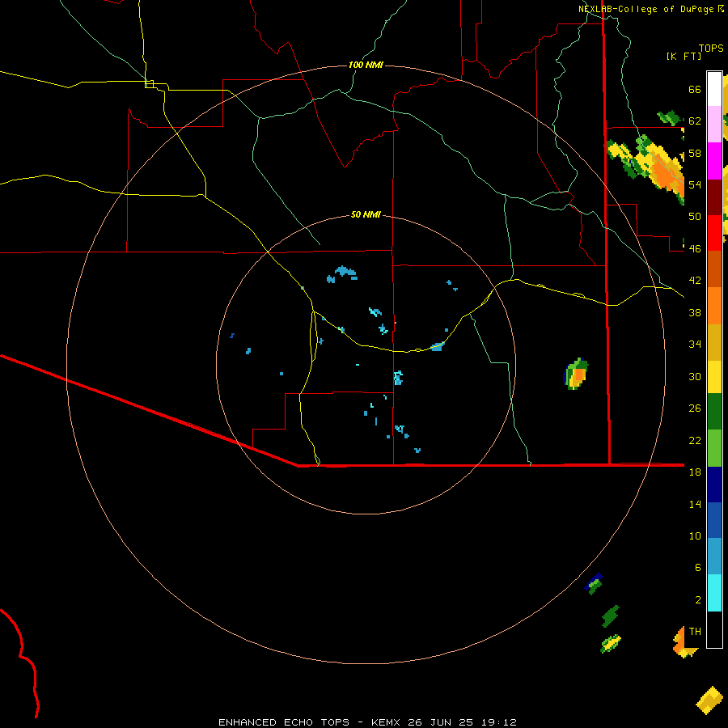Pick the white legend swatch
Image resolution: width=728 pixels, height=728 pixels.
pyautogui.click(x=714, y=89)
